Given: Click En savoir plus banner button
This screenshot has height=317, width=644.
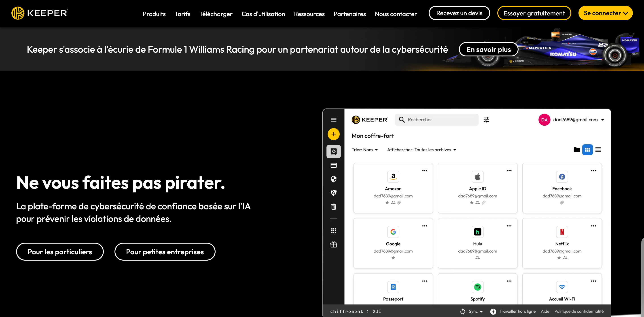Looking at the screenshot, I should click(488, 49).
